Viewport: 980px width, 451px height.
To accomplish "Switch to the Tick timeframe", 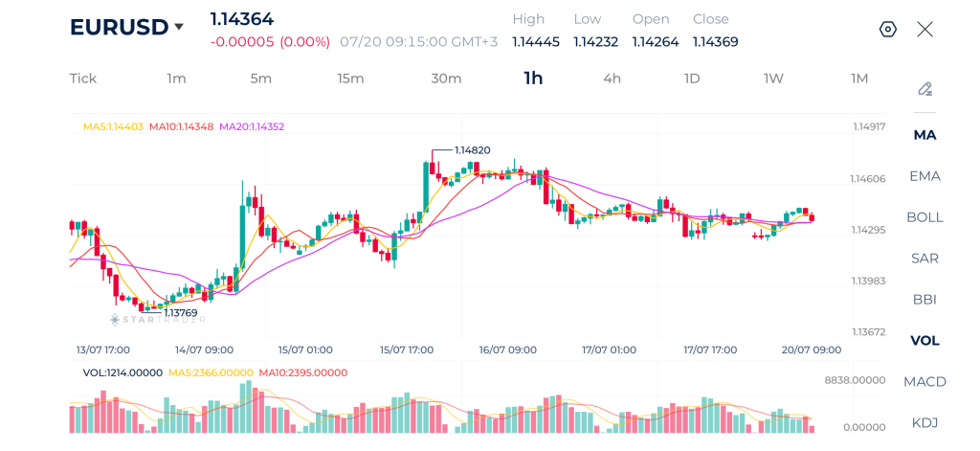I will (x=83, y=79).
